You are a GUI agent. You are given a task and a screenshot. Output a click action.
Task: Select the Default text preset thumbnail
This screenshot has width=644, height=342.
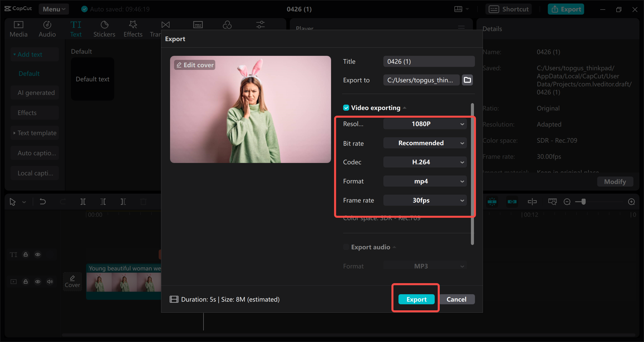[x=93, y=79]
